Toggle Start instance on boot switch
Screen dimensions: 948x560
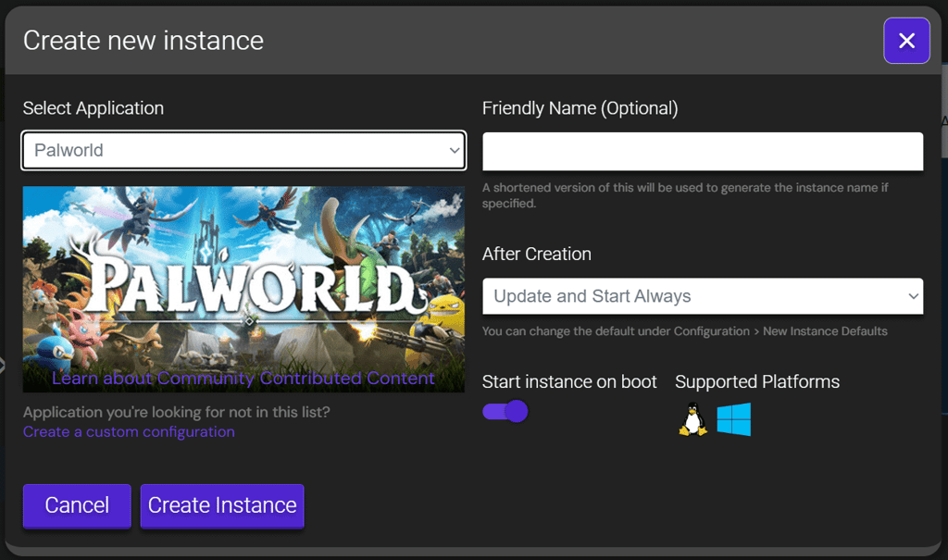coord(505,412)
